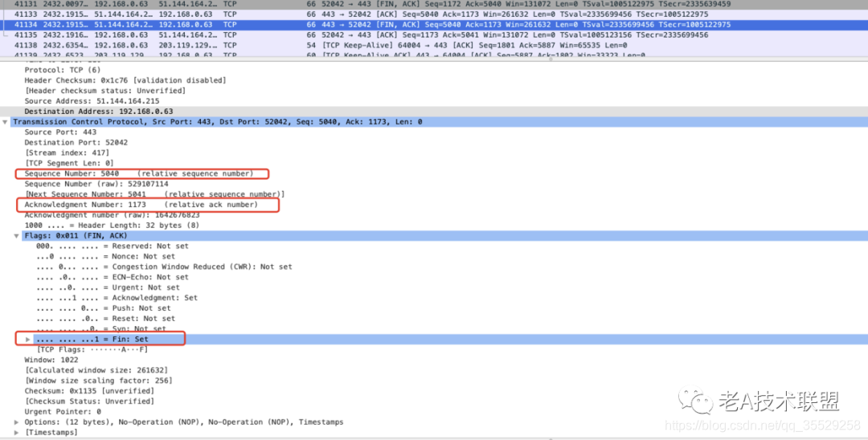
Task: Select the 'Window: 1022' field
Action: [51, 360]
